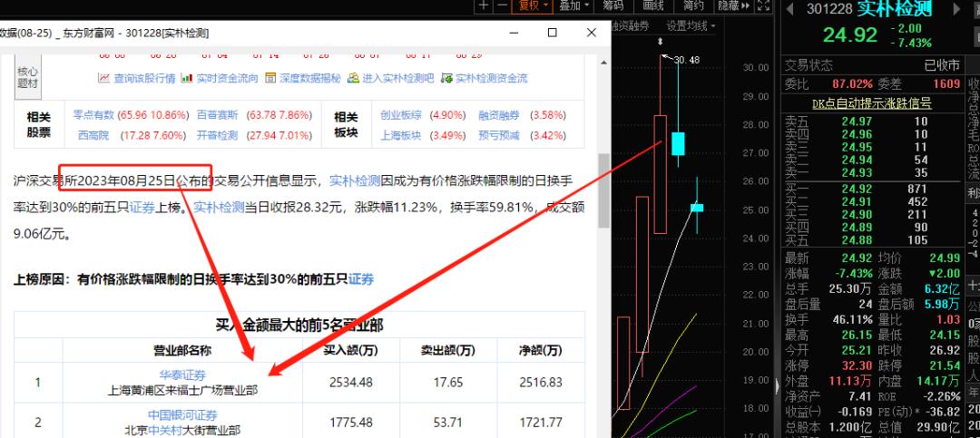
Task: Expand the 隐藏 arrows button
Action: (x=734, y=5)
